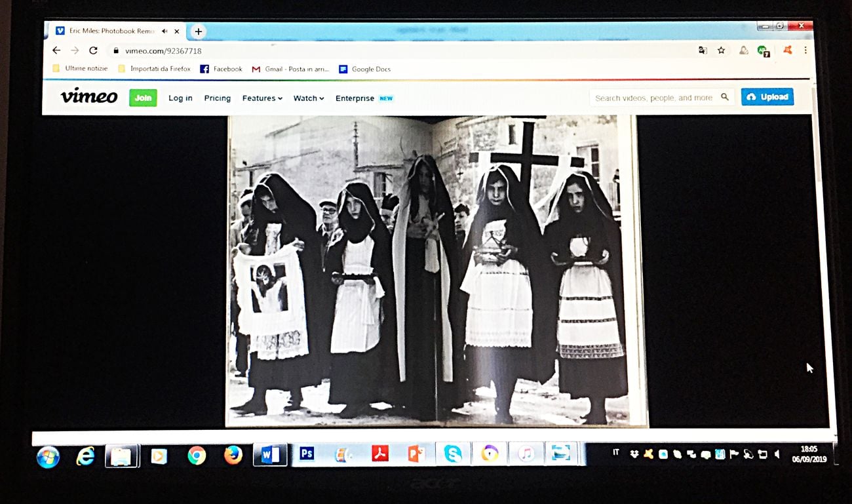Screen dimensions: 852x504
Task: Click the orange extension icon in toolbar
Action: pos(787,50)
